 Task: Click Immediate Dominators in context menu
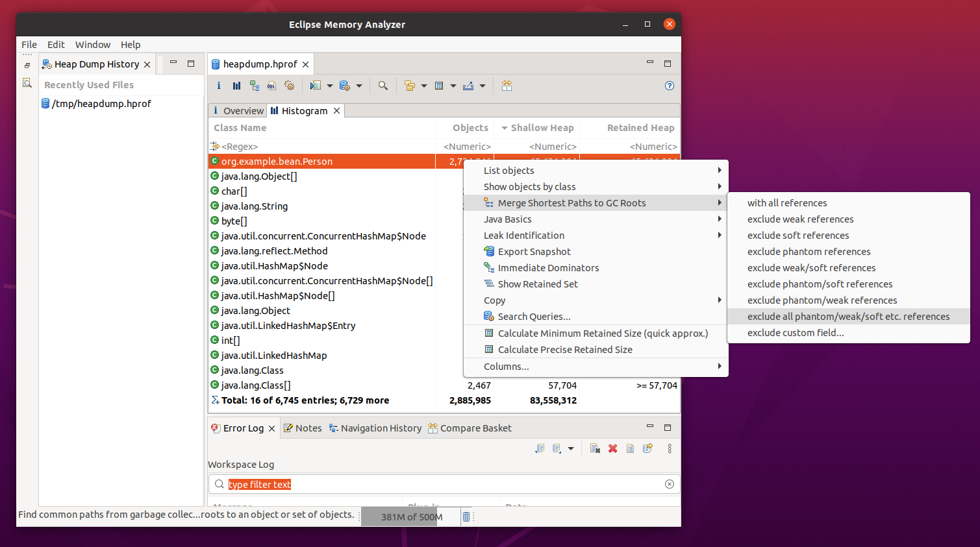click(x=596, y=268)
